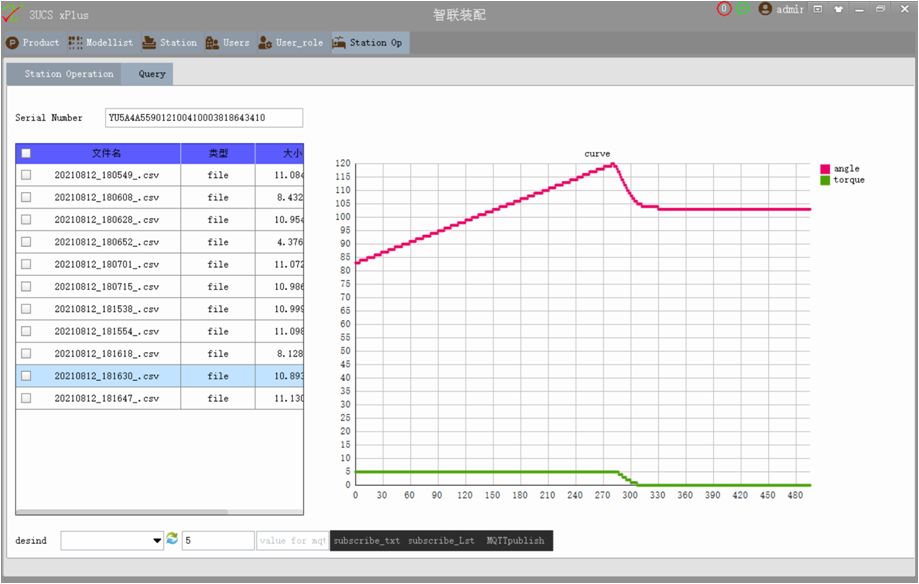919x584 pixels.
Task: Select file name 20210812_180608_.csv
Action: click(107, 197)
